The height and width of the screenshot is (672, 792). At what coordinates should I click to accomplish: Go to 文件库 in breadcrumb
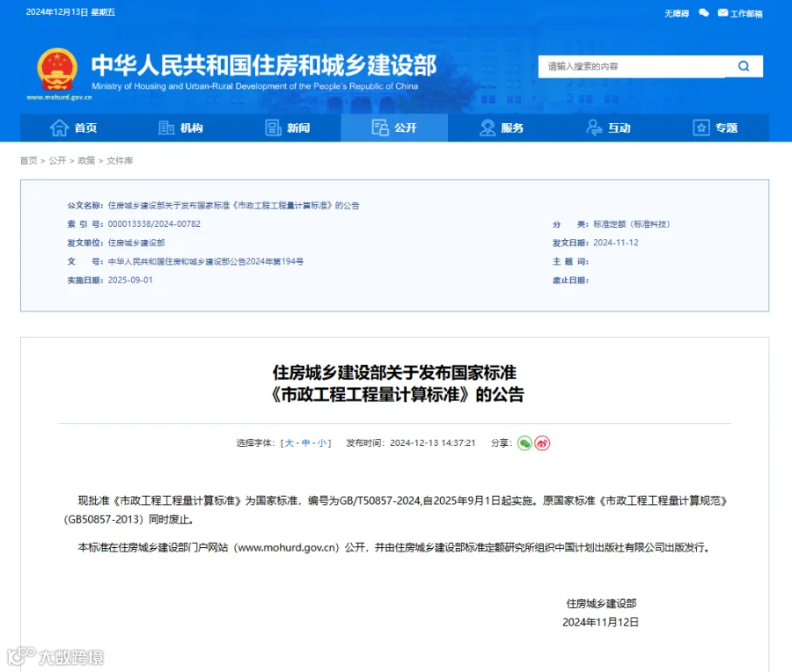click(x=120, y=161)
